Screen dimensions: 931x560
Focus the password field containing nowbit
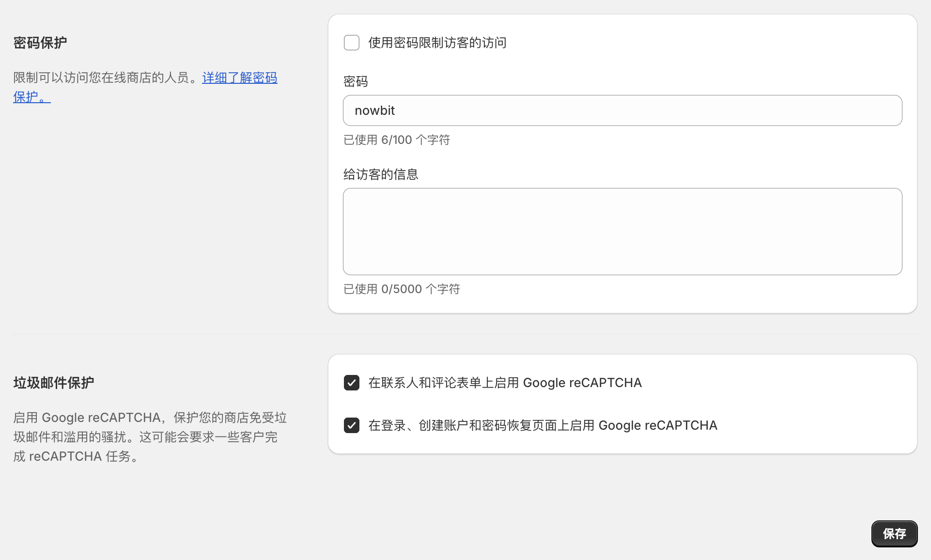(622, 110)
